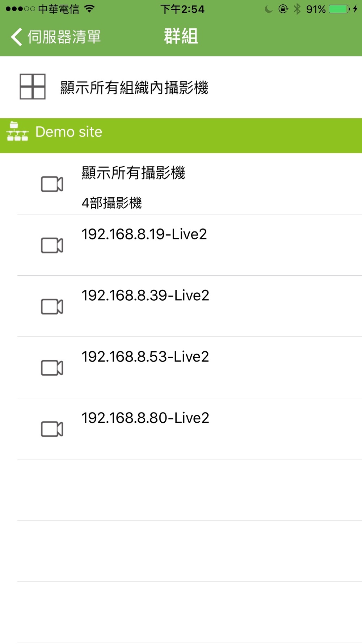Tap camera icon beside 顯示所有攝影機
Screen dimensions: 362x644
(x=52, y=184)
